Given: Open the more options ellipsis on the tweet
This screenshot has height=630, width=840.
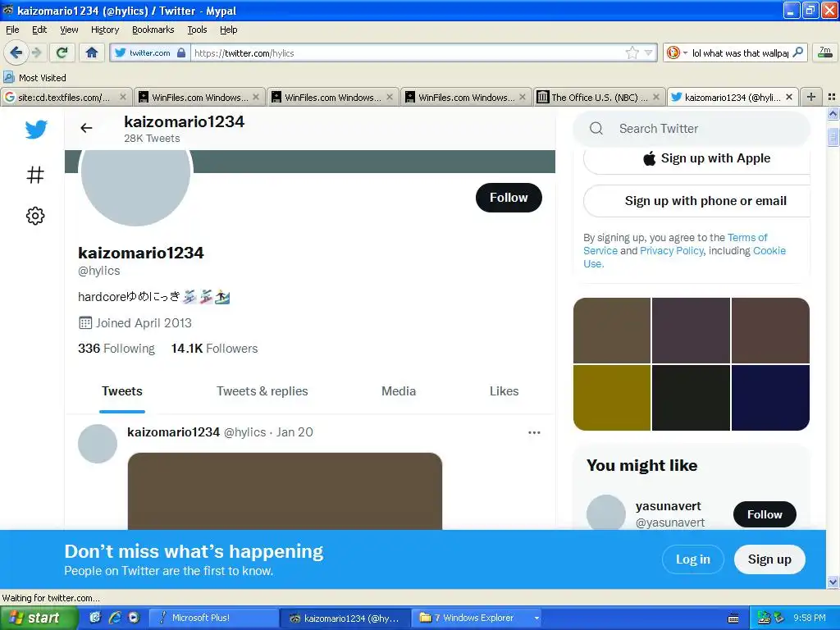Looking at the screenshot, I should [x=534, y=432].
